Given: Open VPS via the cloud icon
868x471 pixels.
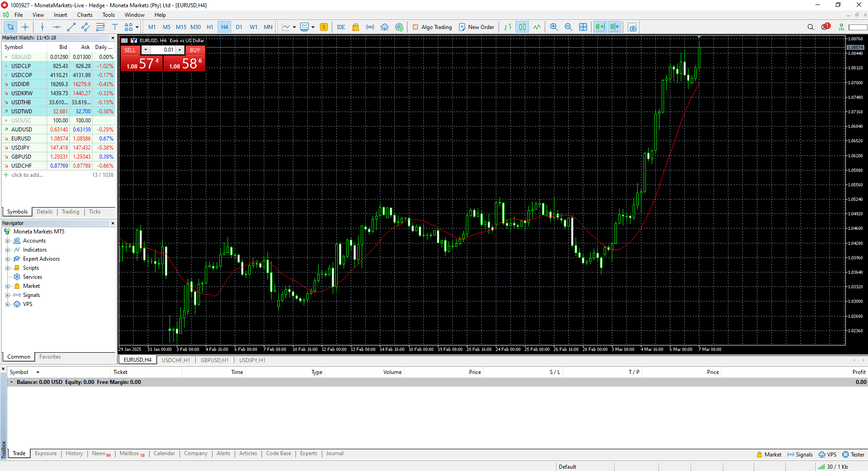Looking at the screenshot, I should 384,27.
